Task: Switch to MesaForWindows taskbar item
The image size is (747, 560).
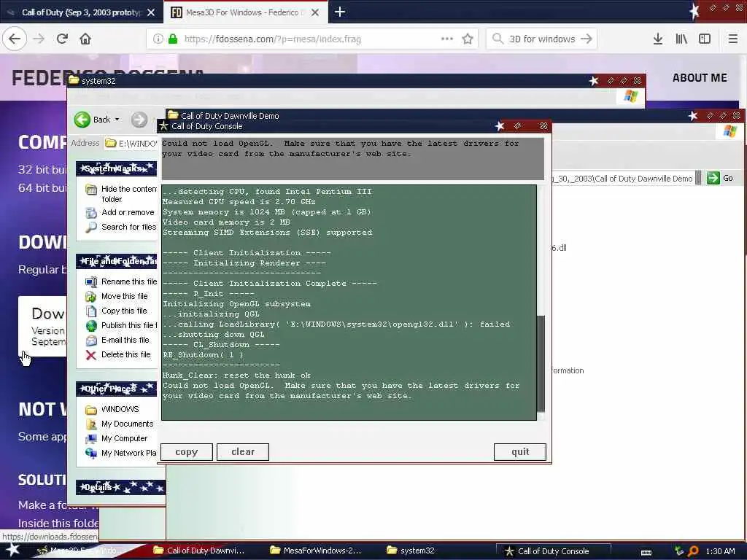Action: 315,551
